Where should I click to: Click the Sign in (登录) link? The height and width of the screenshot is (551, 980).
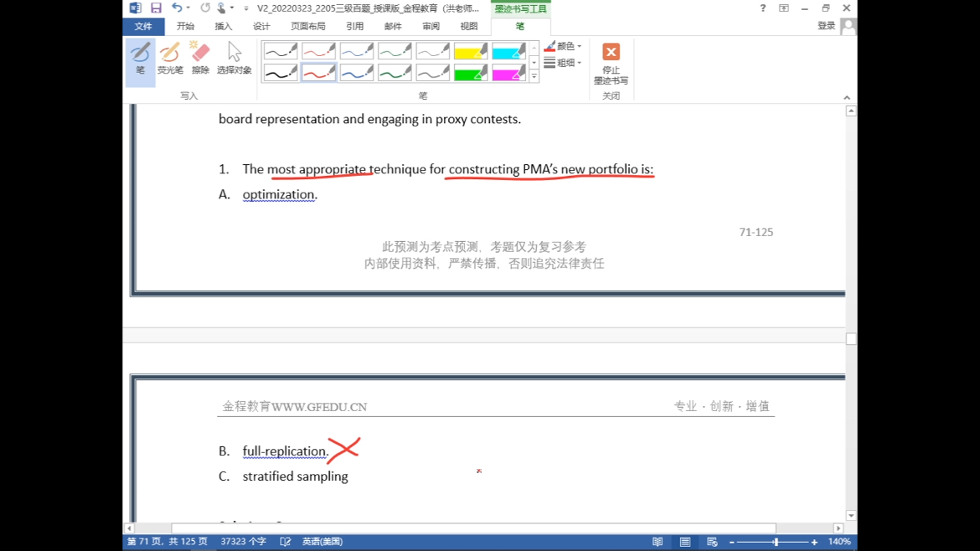(826, 26)
